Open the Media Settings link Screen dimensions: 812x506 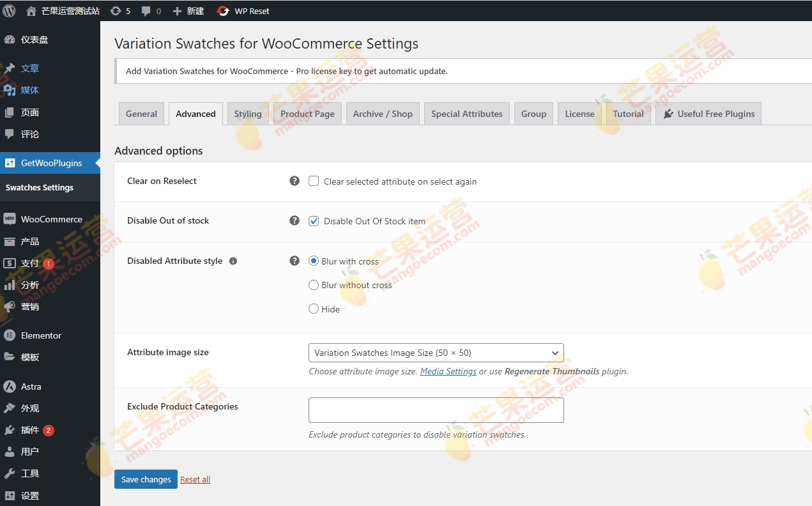pos(448,371)
